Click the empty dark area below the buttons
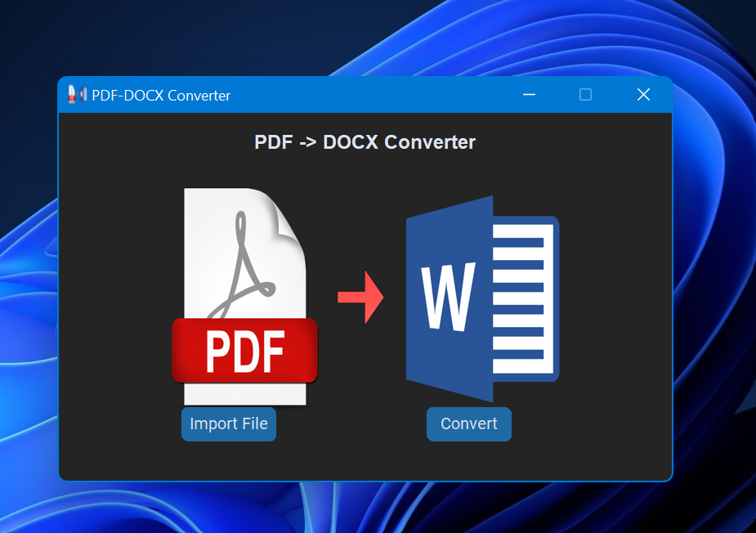Viewport: 756px width, 533px height. (x=365, y=462)
